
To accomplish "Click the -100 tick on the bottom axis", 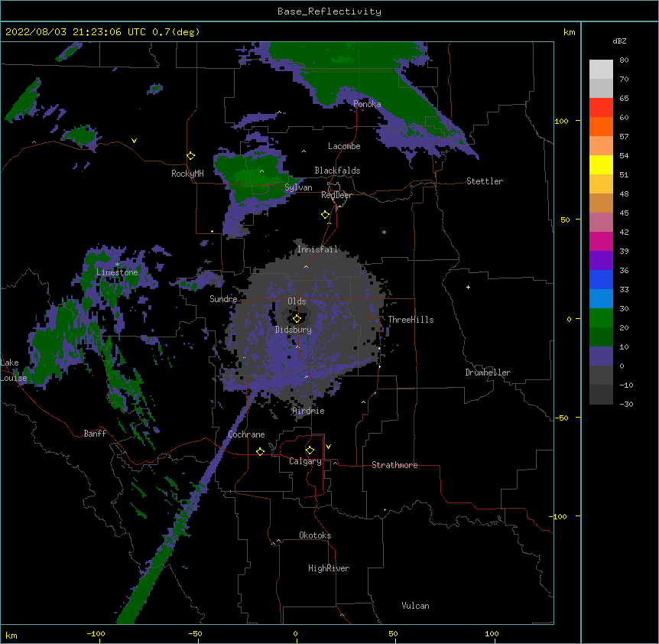I will [x=96, y=633].
